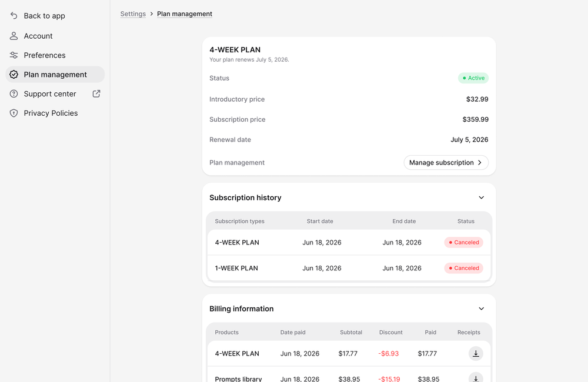Click the Subtotal column header
The width and height of the screenshot is (588, 382).
pyautogui.click(x=351, y=333)
